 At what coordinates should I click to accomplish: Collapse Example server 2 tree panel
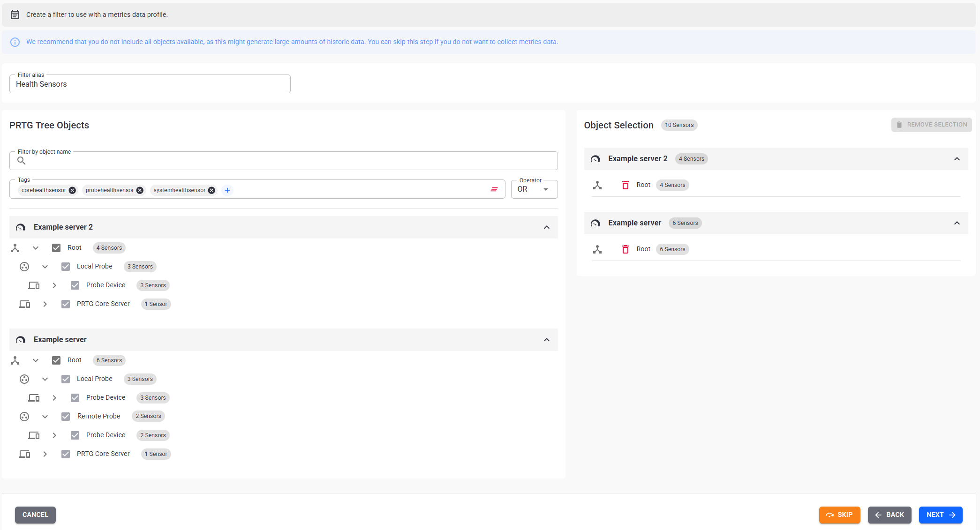point(547,227)
